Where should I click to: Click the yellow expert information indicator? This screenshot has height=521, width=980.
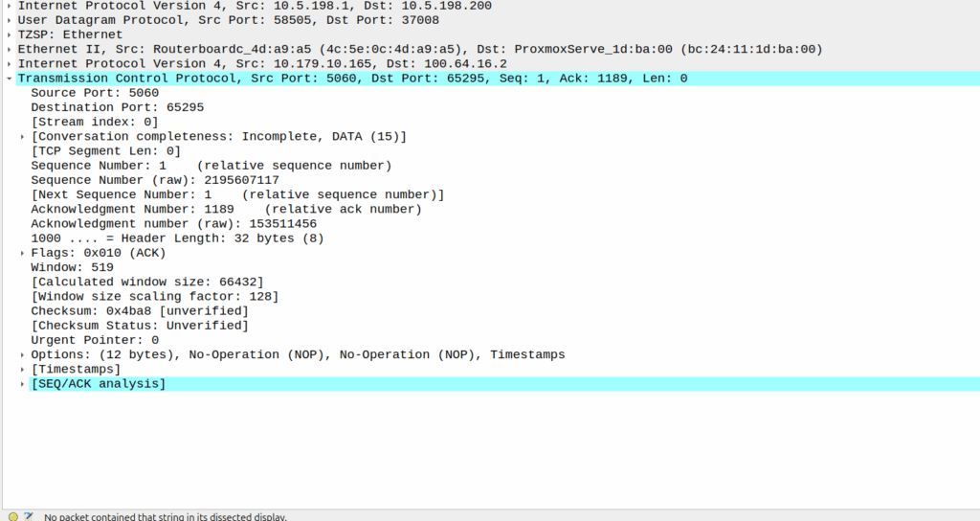(13, 516)
